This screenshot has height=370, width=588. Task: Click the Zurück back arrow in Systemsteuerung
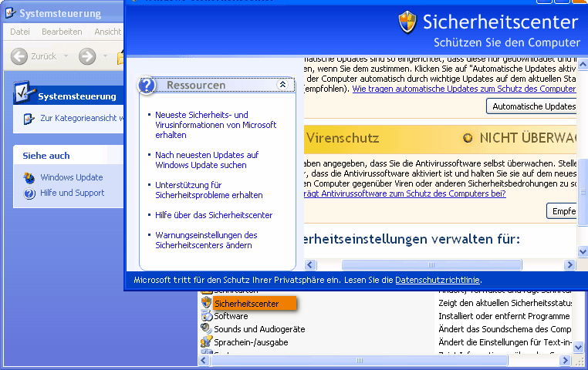[x=19, y=56]
